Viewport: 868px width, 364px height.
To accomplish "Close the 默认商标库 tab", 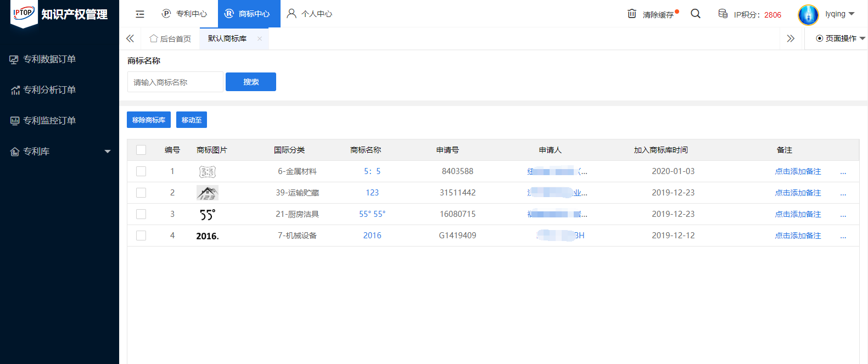I will tap(260, 38).
